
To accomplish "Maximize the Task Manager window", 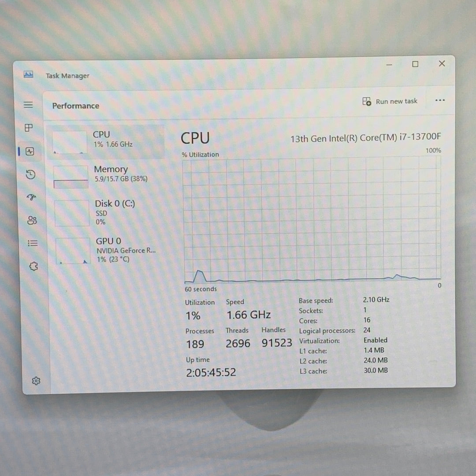I will pyautogui.click(x=415, y=64).
